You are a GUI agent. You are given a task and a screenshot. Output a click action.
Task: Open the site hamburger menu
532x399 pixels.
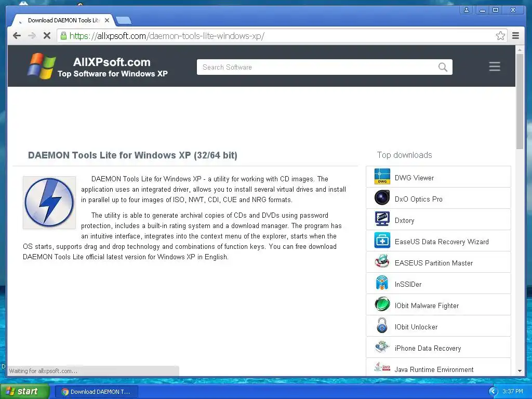pyautogui.click(x=495, y=66)
